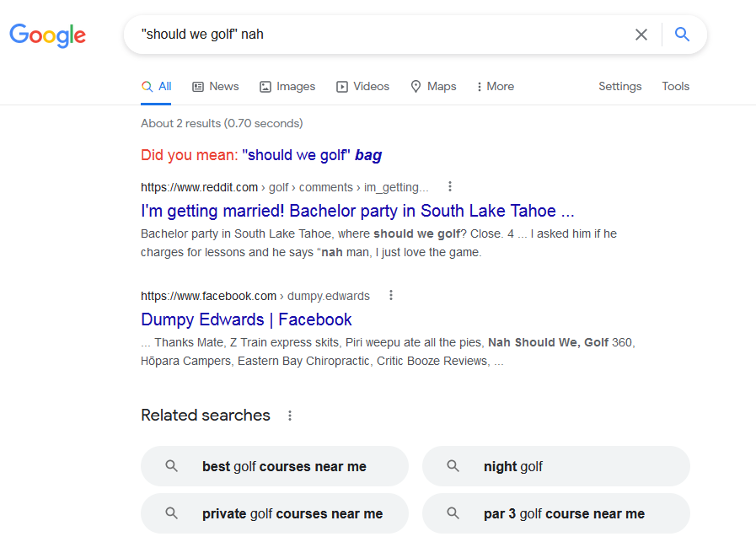Click the snippet text starting Thanks Mate, Z Train

[389, 351]
